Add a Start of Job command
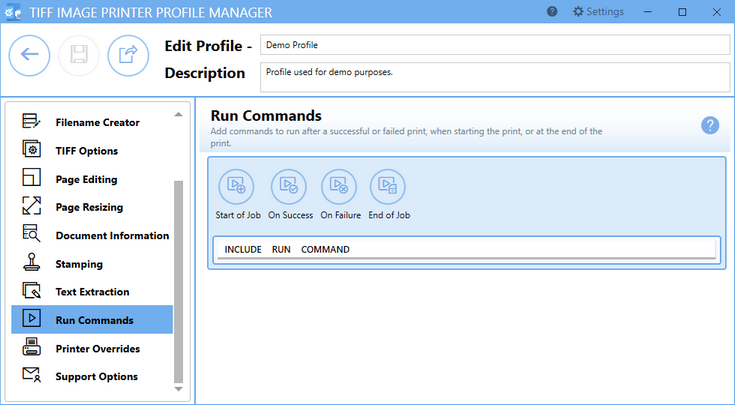The height and width of the screenshot is (405, 735). (236, 187)
